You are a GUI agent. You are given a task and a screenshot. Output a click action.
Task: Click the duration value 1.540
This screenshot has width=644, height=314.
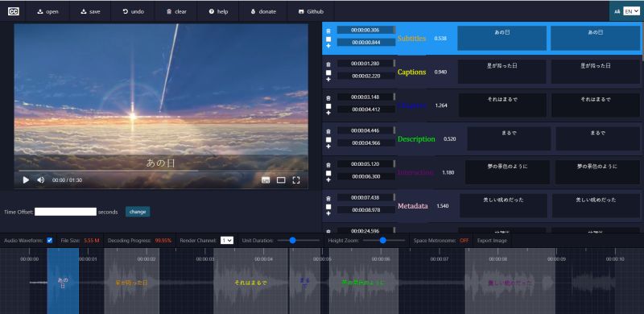442,206
